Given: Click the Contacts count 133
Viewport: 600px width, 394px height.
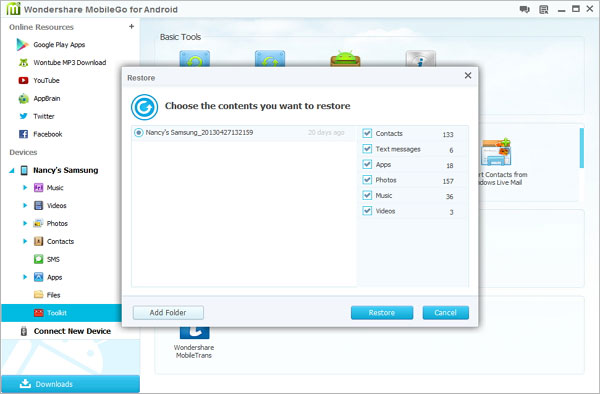Looking at the screenshot, I should coord(448,135).
